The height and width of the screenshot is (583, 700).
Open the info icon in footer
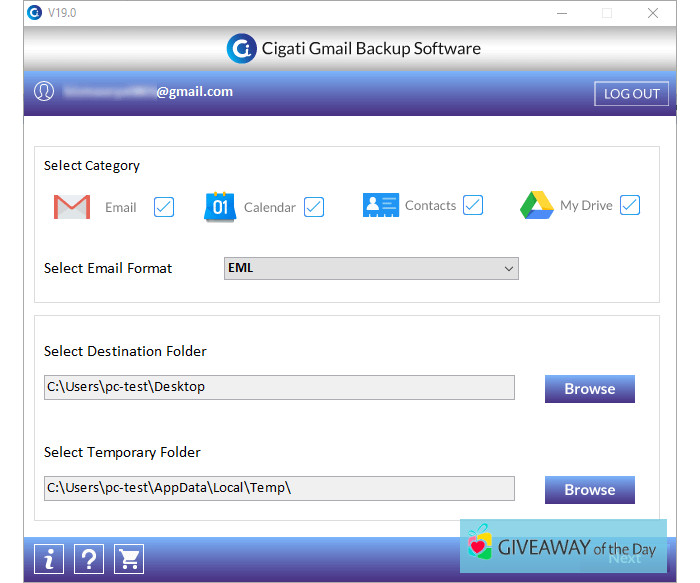click(49, 559)
